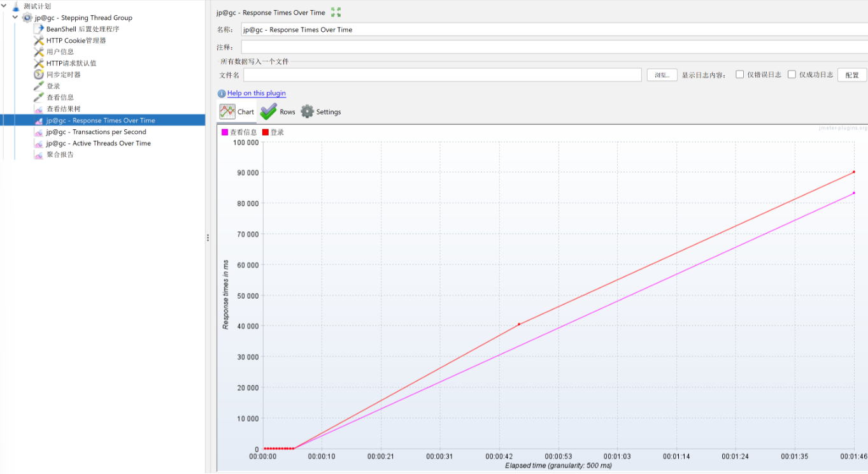Click the 登录 data point near 40 000
Screen dimensions: 868x474
point(519,324)
